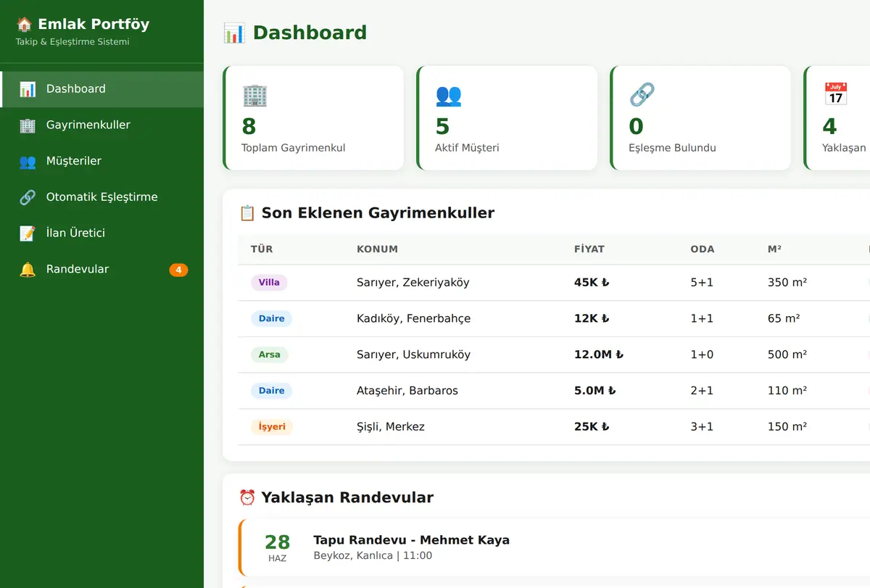Click the notepad icon beside İlan Üretici

[28, 233]
